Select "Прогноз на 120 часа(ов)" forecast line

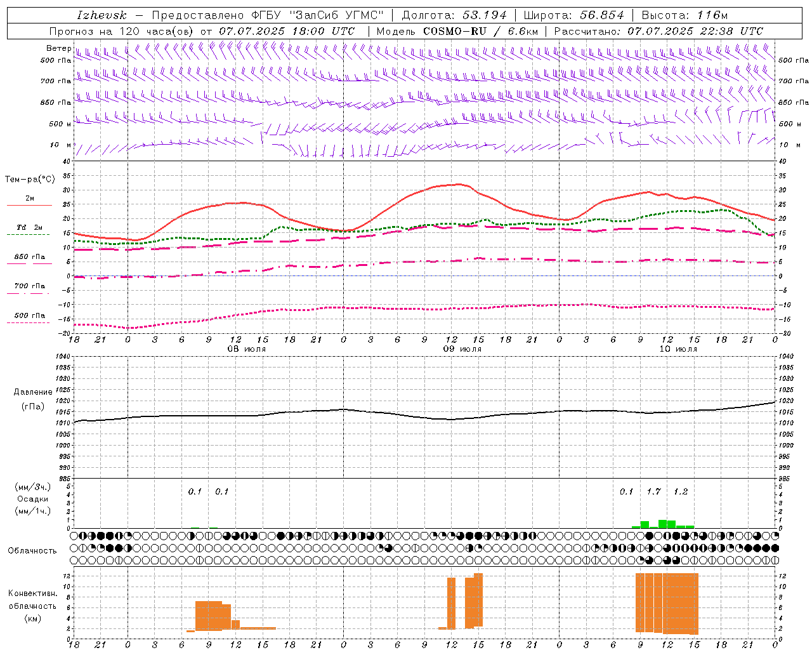[x=122, y=31]
